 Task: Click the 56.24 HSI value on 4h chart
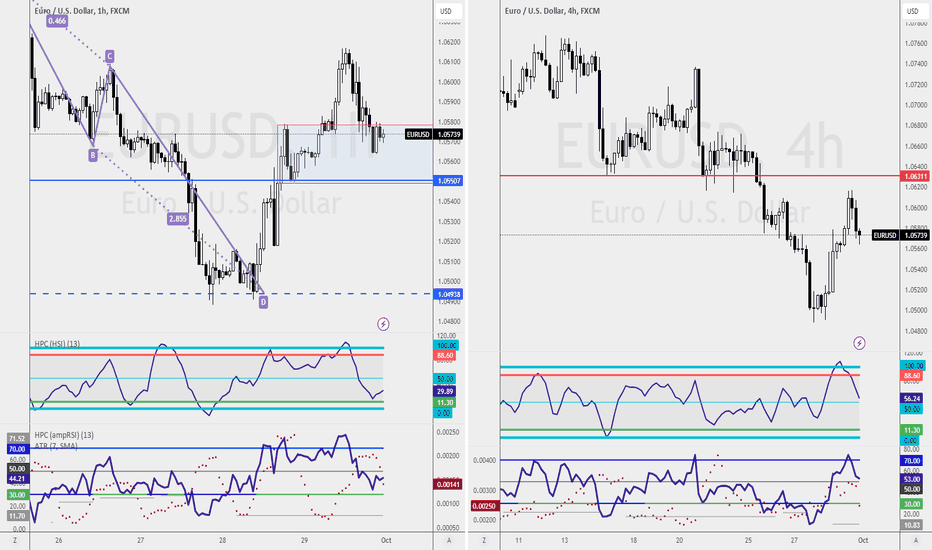click(912, 398)
